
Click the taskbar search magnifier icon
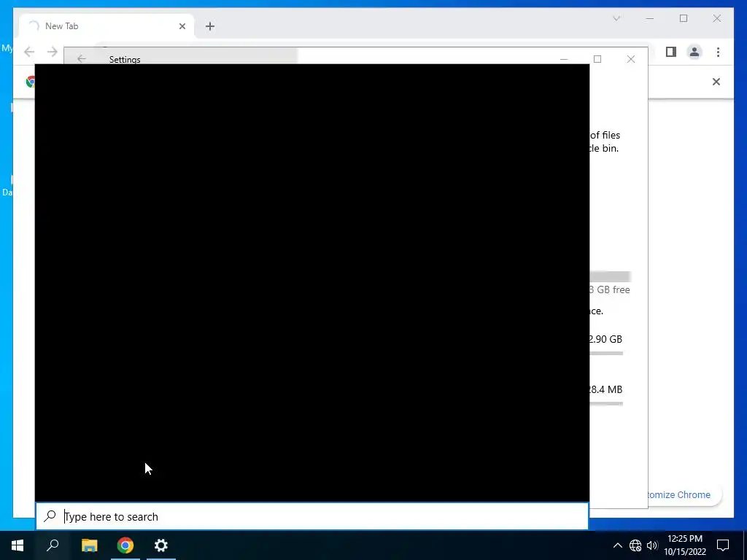53,545
